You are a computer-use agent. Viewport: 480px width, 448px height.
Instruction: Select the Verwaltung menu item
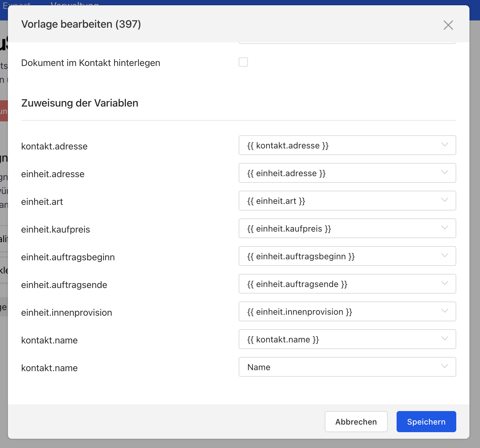75,4
